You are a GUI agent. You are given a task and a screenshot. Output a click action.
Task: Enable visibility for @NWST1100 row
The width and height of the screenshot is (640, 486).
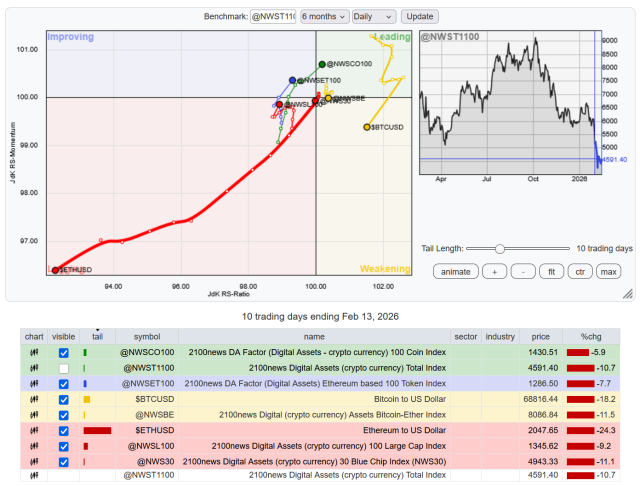point(63,369)
